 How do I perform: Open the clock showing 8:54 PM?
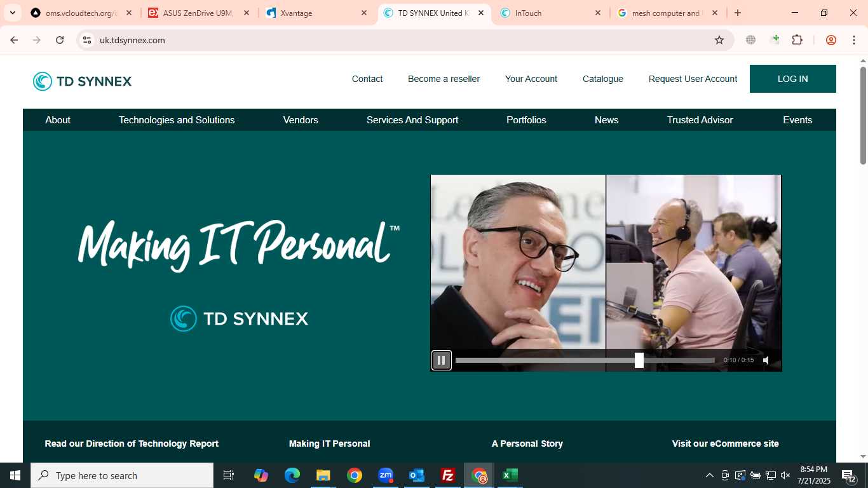815,475
